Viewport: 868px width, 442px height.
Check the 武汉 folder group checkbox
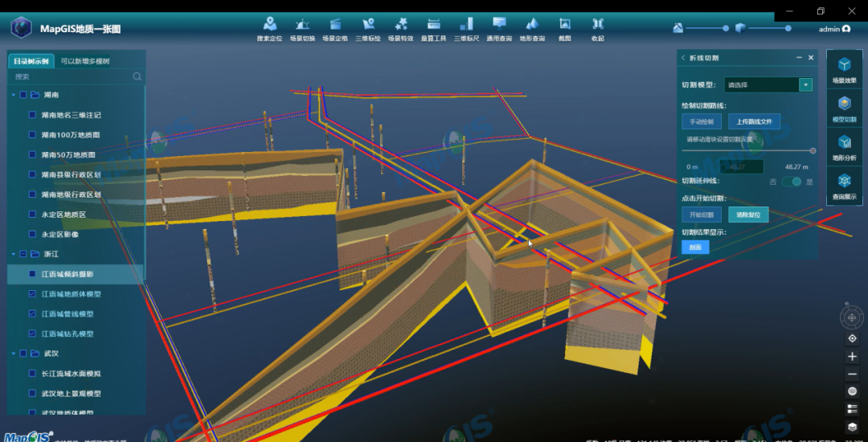pyautogui.click(x=23, y=354)
